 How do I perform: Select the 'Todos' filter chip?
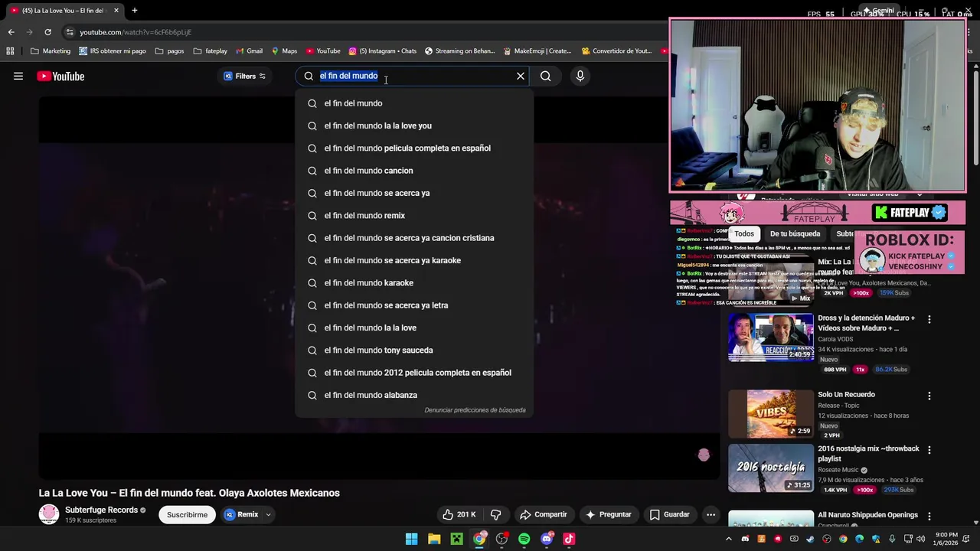[x=744, y=234]
